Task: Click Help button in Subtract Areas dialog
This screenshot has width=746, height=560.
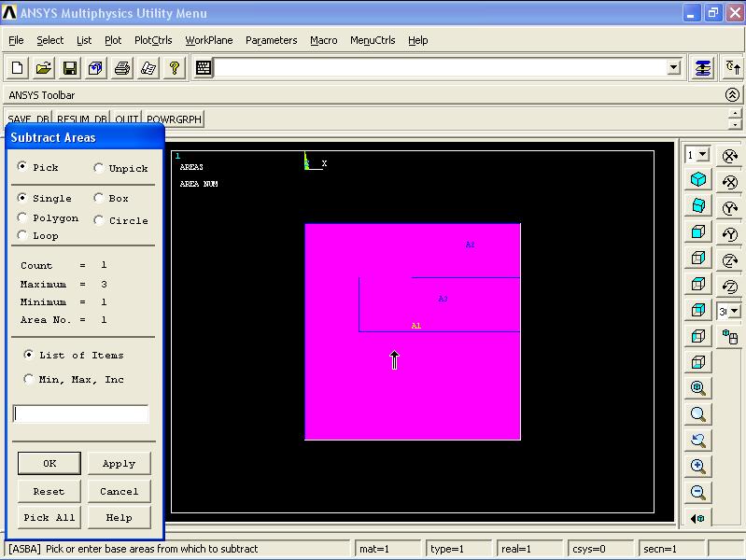Action: [x=119, y=518]
